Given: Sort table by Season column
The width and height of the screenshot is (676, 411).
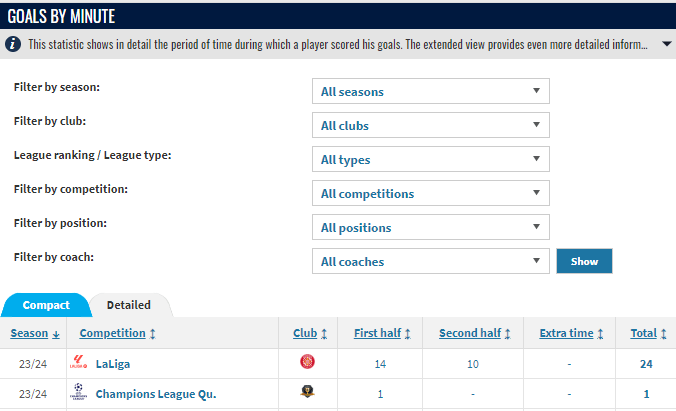Looking at the screenshot, I should (34, 333).
